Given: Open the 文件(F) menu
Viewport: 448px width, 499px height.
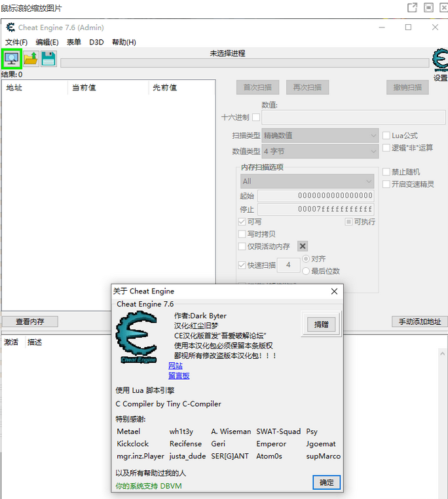Looking at the screenshot, I should coord(16,42).
